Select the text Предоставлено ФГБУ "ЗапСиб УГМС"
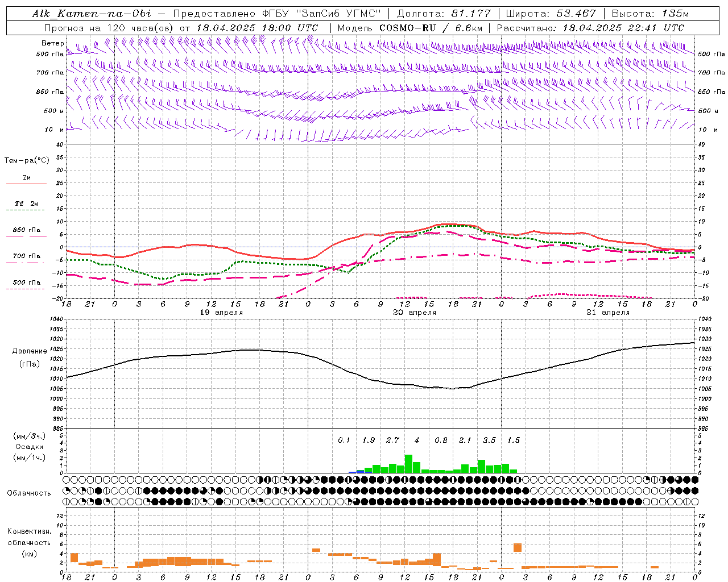This screenshot has height=582, width=728. point(277,14)
